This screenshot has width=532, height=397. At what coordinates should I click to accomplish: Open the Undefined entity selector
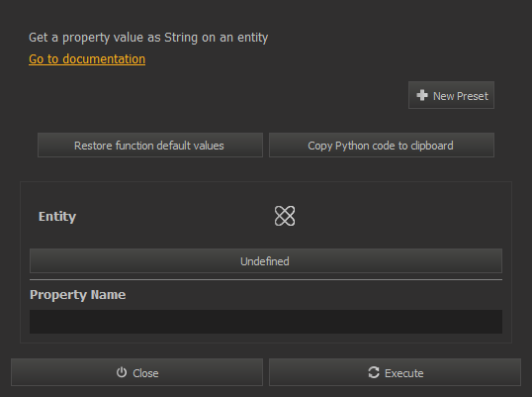pos(266,260)
